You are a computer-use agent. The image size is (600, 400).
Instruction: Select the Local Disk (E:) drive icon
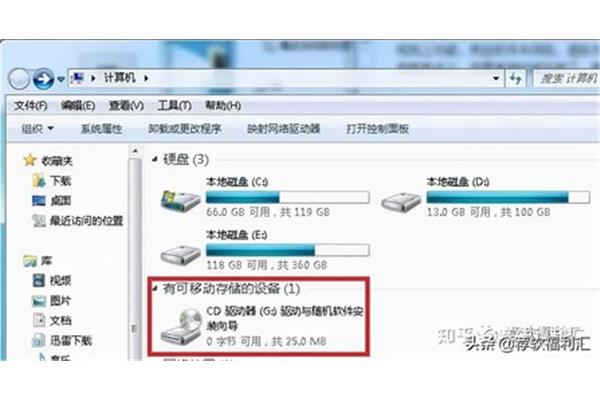tap(181, 255)
